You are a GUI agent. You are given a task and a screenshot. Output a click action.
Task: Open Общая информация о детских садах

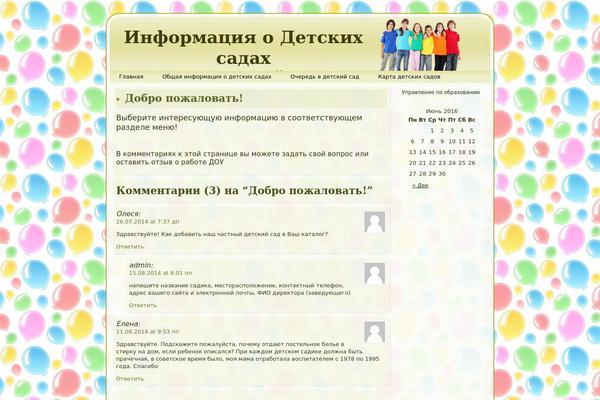(217, 77)
